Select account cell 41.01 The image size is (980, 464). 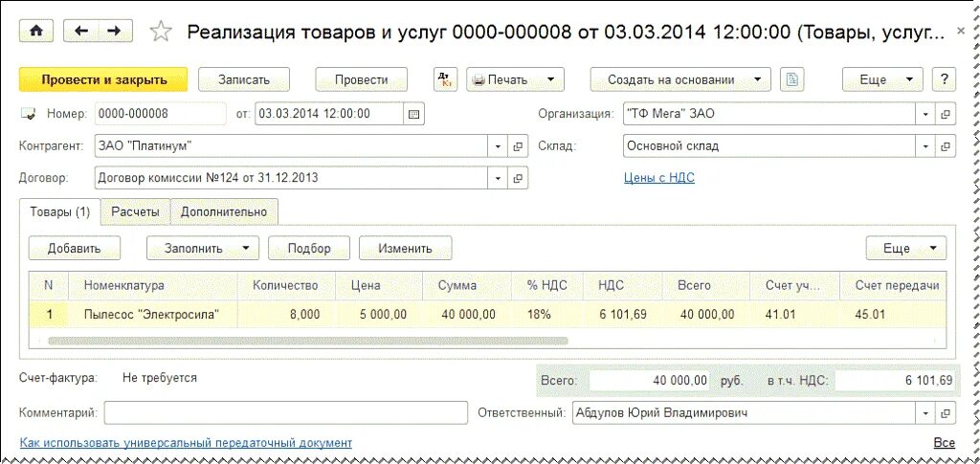pyautogui.click(x=794, y=314)
